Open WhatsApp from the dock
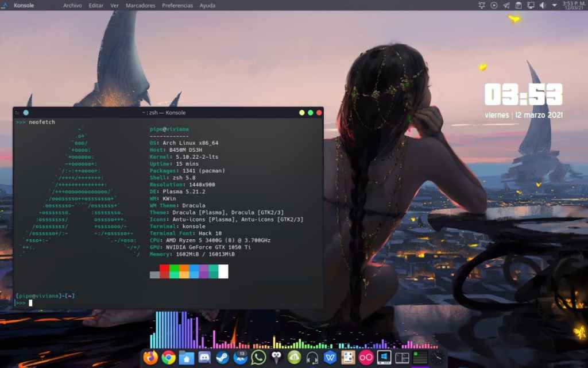 click(x=258, y=358)
